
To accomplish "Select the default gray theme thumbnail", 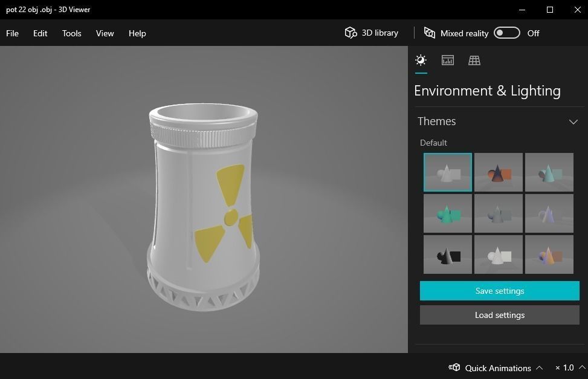I will tap(447, 172).
